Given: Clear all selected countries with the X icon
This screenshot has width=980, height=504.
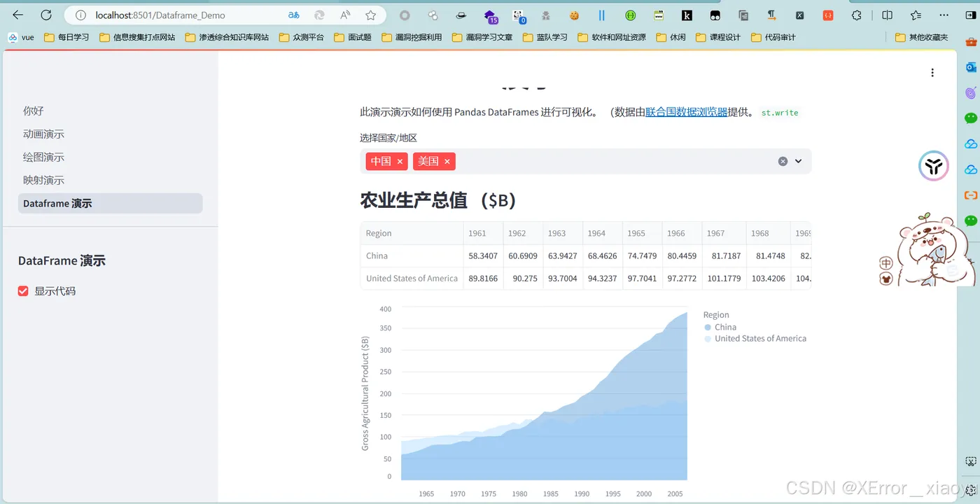Looking at the screenshot, I should (783, 161).
